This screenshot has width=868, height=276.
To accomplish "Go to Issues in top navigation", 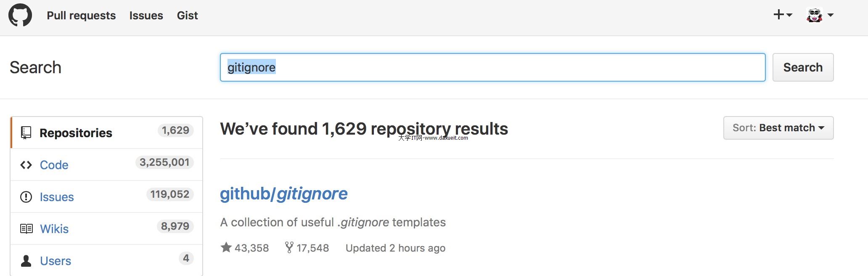I will click(x=146, y=16).
